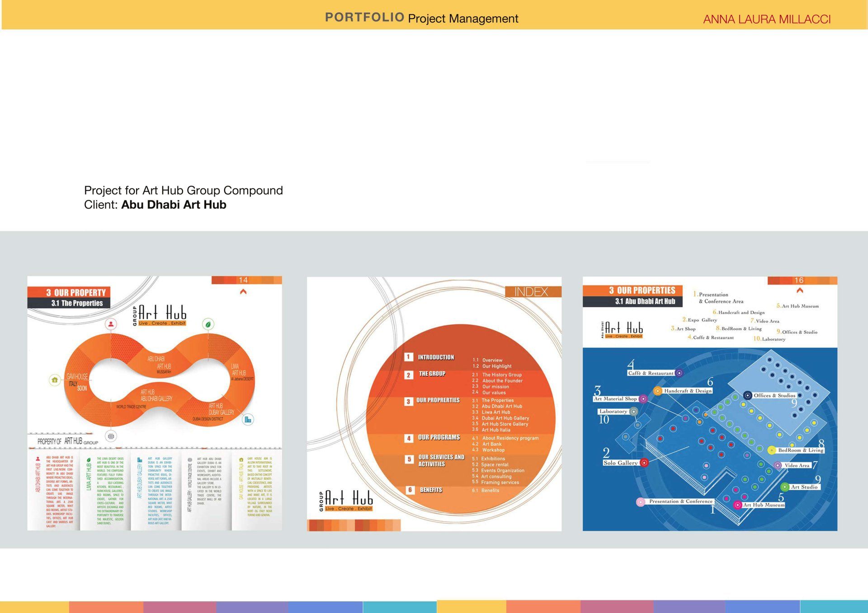This screenshot has width=868, height=613.
Task: Click the 'ANNA LAURA MILLACCI' name in the header
Action: click(767, 19)
